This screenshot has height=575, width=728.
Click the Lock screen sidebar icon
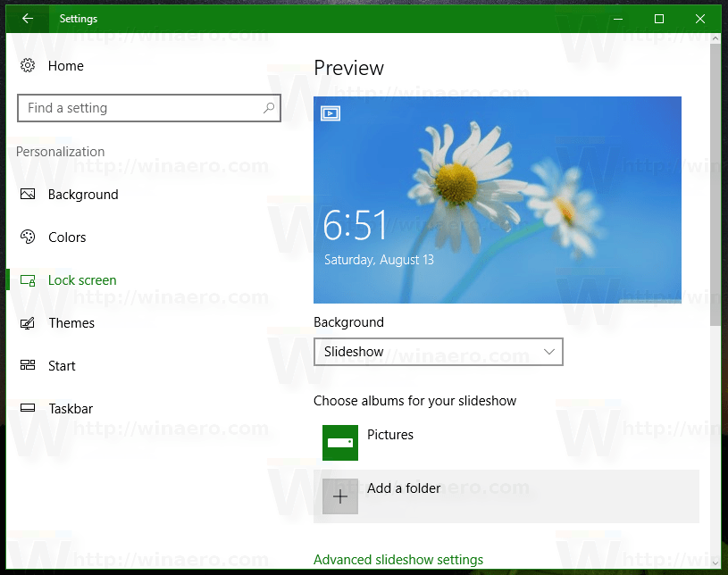(x=28, y=280)
